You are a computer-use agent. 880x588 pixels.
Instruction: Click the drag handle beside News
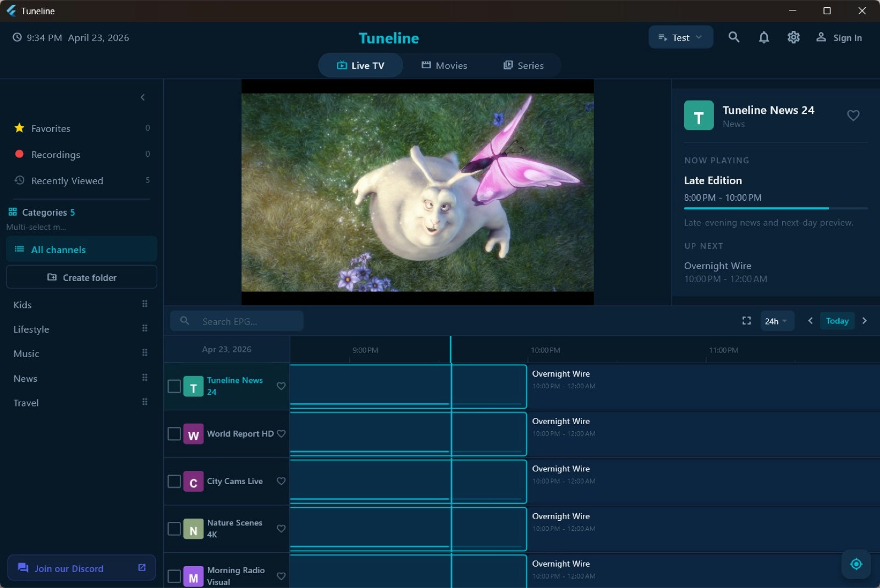pyautogui.click(x=145, y=377)
